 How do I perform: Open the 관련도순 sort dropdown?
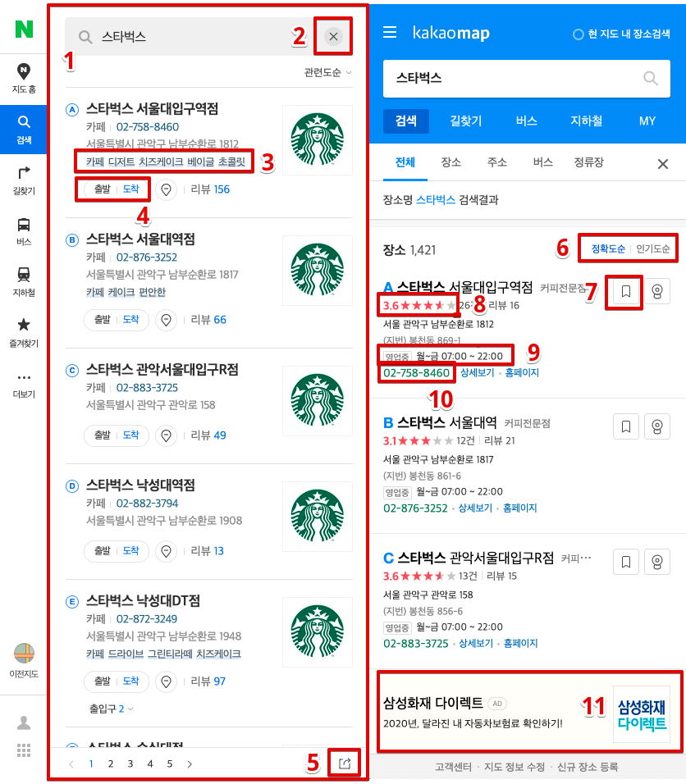(x=327, y=73)
